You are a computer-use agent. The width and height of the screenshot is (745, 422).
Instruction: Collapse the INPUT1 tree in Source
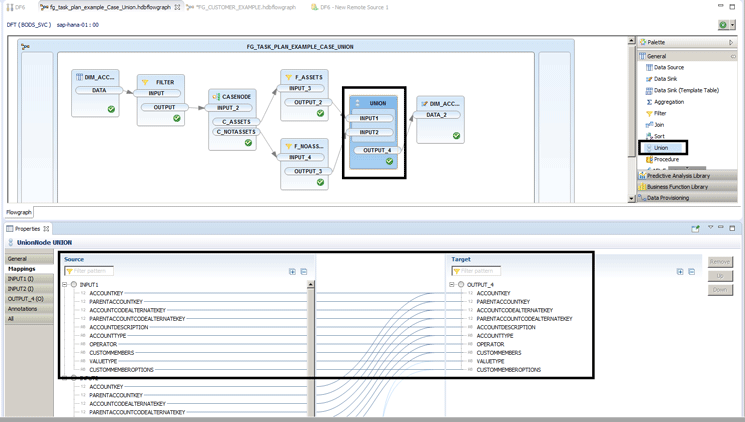[65, 284]
